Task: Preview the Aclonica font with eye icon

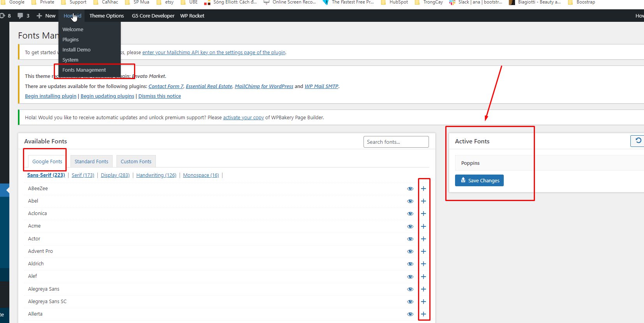Action: pos(410,214)
